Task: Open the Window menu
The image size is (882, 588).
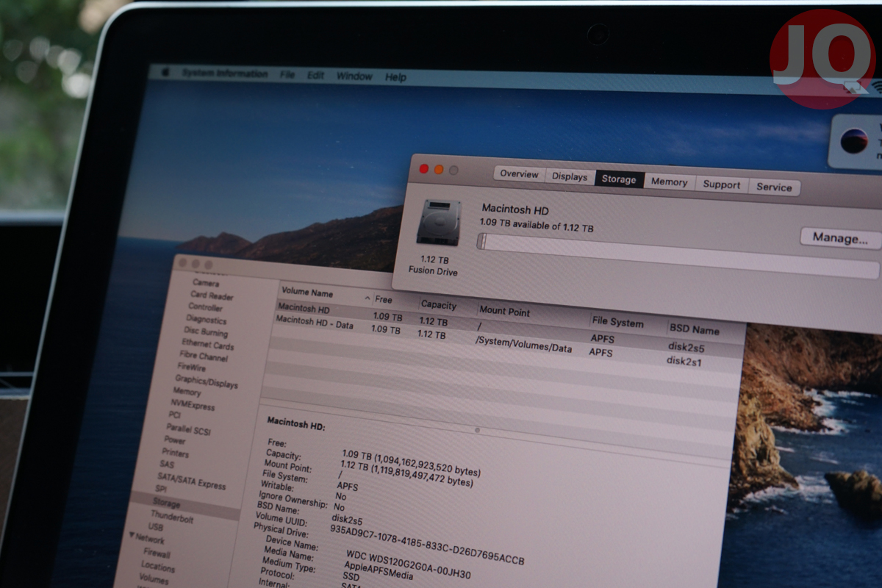Action: (x=354, y=76)
